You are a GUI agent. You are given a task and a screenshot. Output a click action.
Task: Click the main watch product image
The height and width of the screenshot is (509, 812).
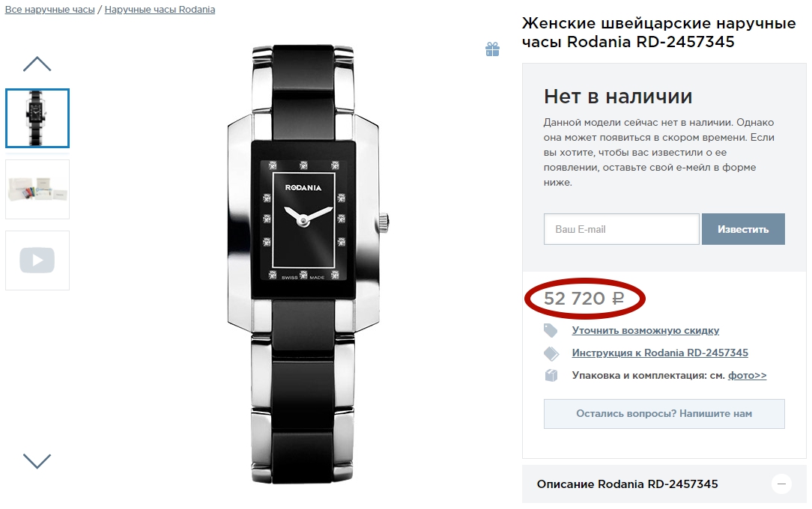pos(308,263)
